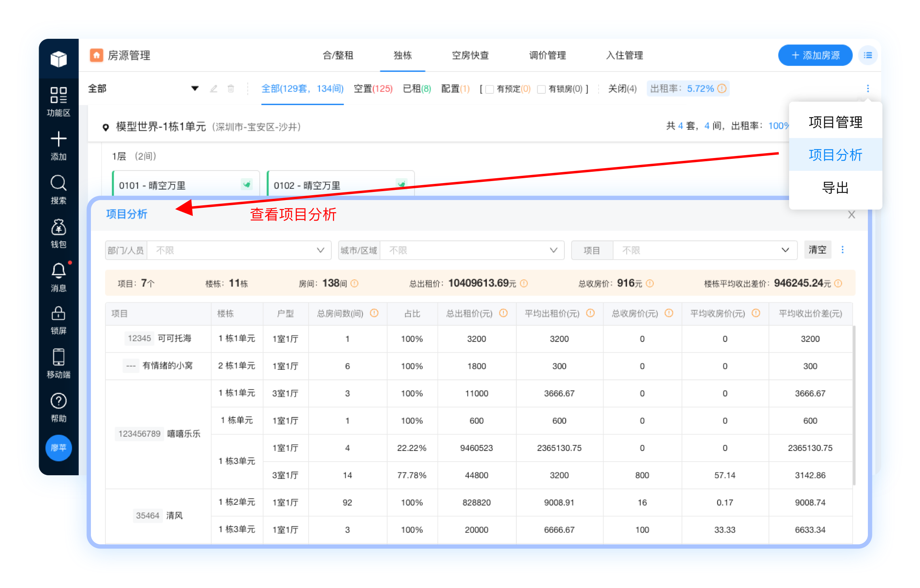Viewport: 920px width, 588px height.
Task: Click the info icon next to 房间 138间
Action: pos(354,283)
